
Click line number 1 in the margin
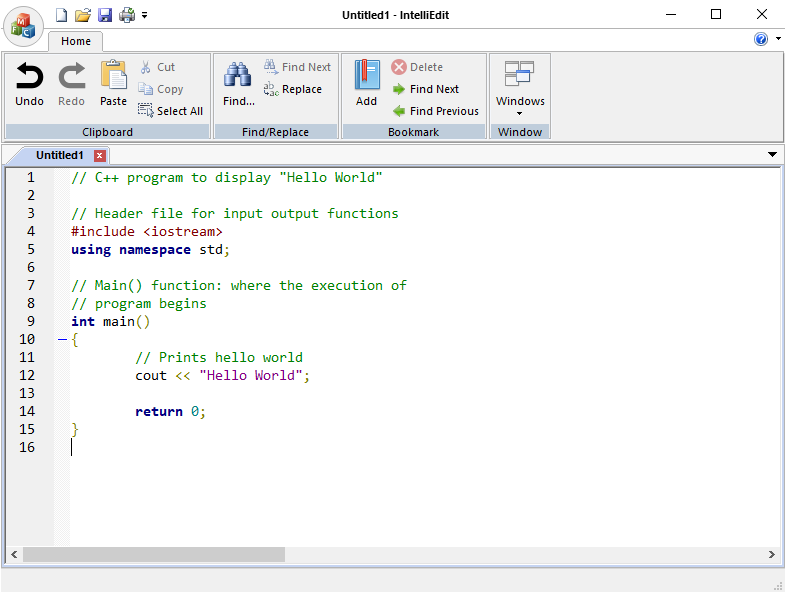[x=31, y=177]
